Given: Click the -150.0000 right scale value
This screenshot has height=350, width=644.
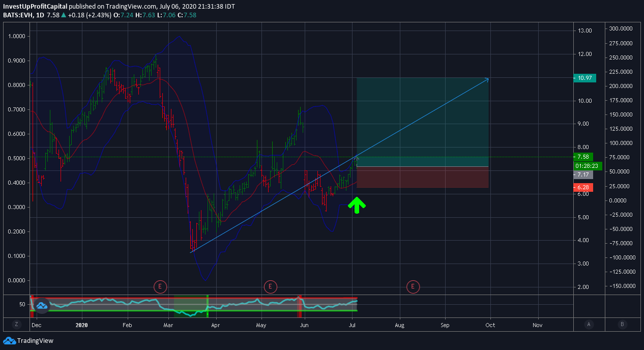Looking at the screenshot, I should [621, 286].
